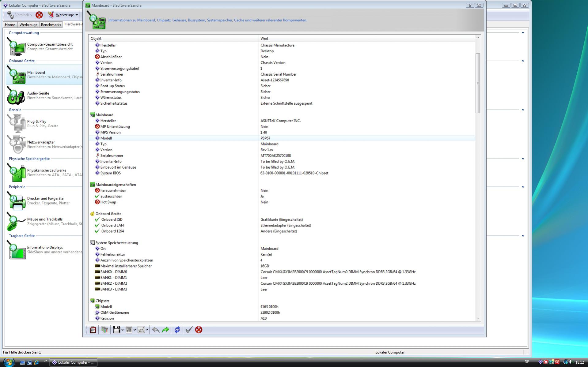The image size is (588, 367).
Task: Click the copy-to-clipboard tables icon
Action: (x=105, y=330)
